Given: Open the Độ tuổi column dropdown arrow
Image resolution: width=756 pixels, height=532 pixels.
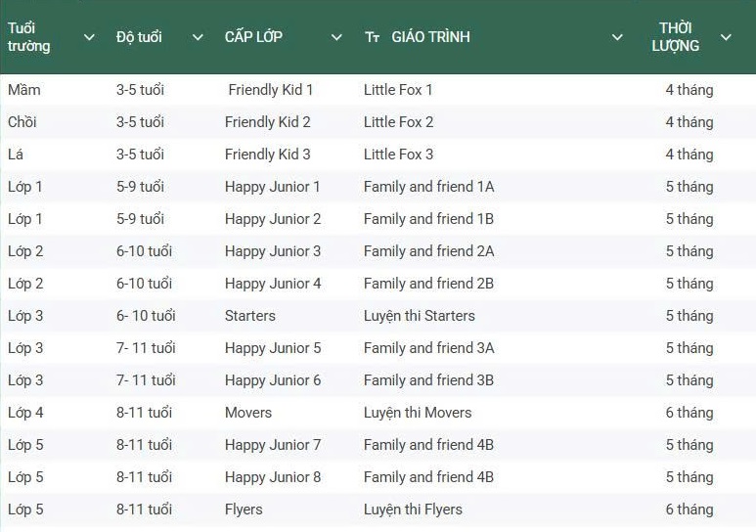Looking at the screenshot, I should 198,37.
